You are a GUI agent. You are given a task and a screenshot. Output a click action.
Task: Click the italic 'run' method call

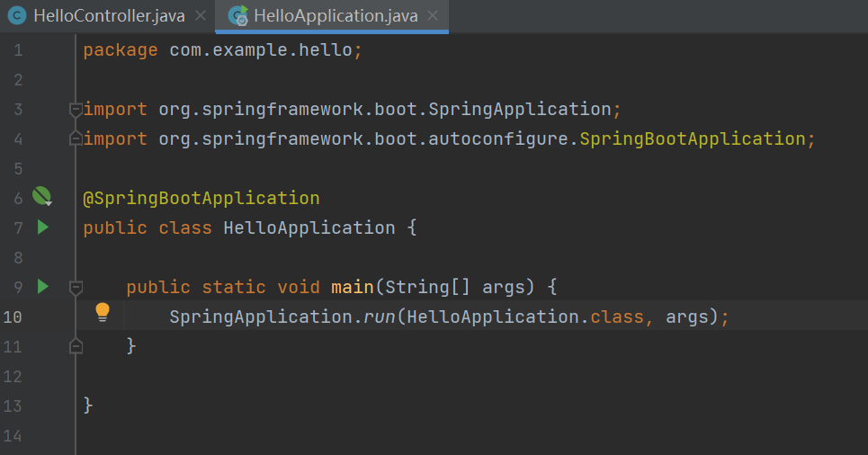pyautogui.click(x=380, y=317)
